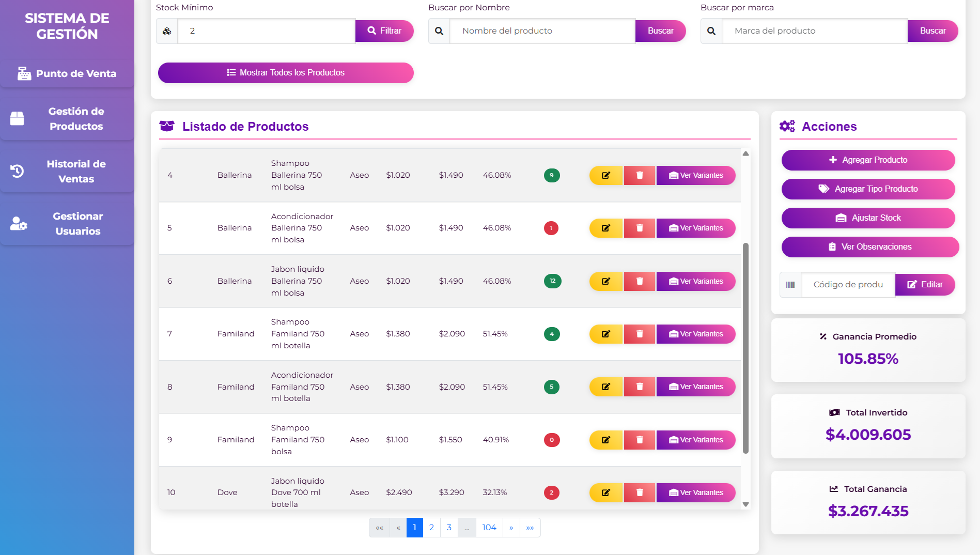Click the trash icon for Acondicionador Ballerina row
The height and width of the screenshot is (555, 980).
coord(640,228)
